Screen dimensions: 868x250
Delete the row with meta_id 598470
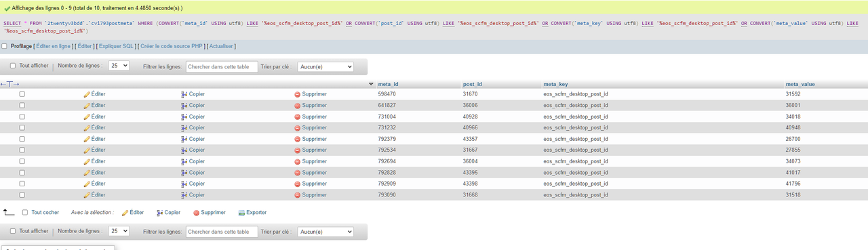pos(310,94)
